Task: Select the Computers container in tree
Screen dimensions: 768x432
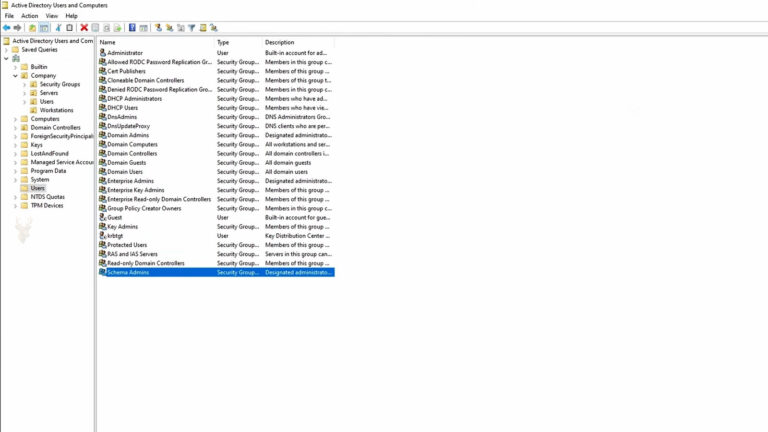Action: coord(45,119)
